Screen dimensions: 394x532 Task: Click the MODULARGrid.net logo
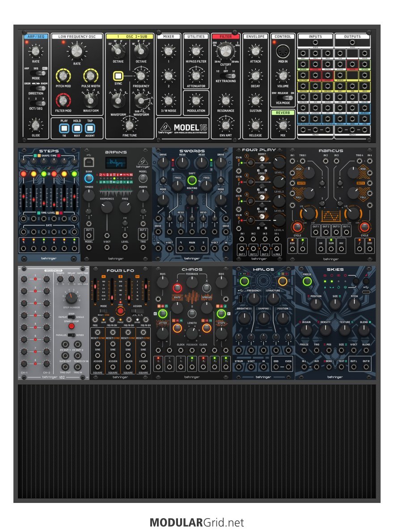197,522
